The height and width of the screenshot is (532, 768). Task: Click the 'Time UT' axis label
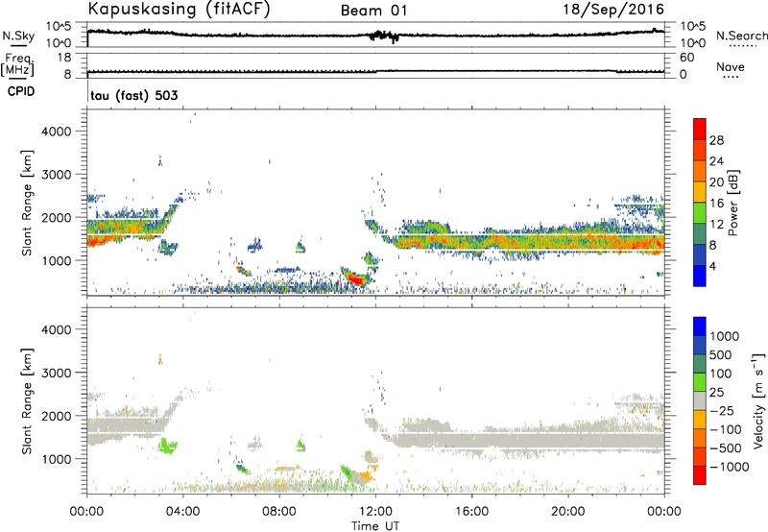pos(375,526)
